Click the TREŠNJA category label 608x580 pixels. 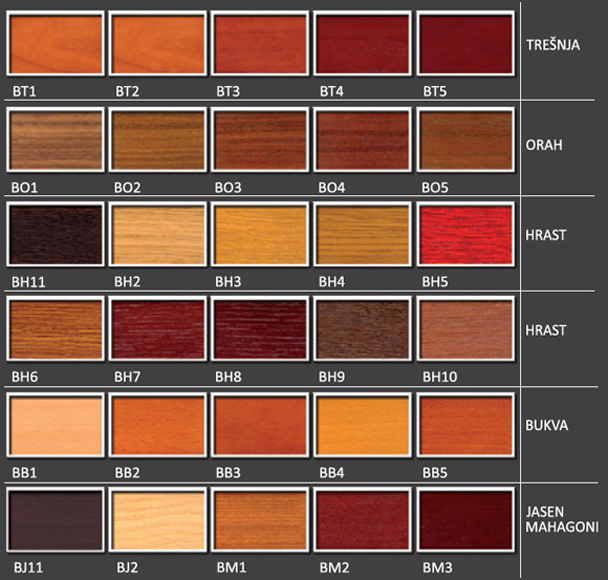point(553,46)
